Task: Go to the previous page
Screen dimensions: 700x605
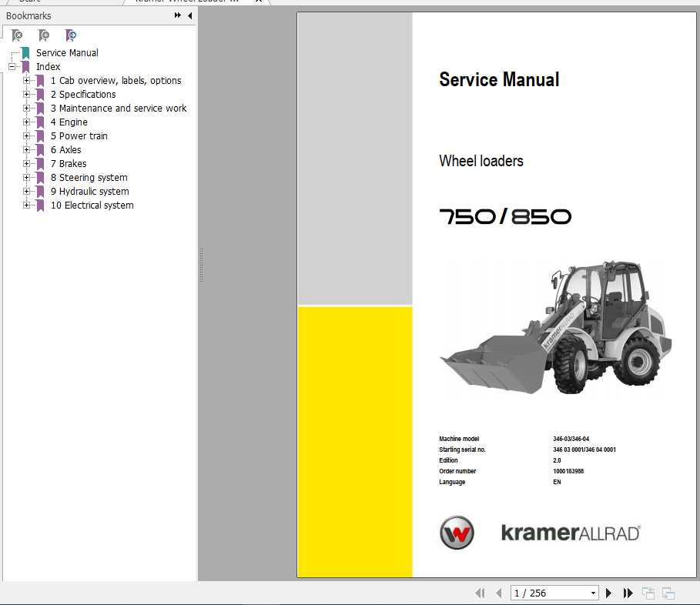Action: [x=499, y=593]
